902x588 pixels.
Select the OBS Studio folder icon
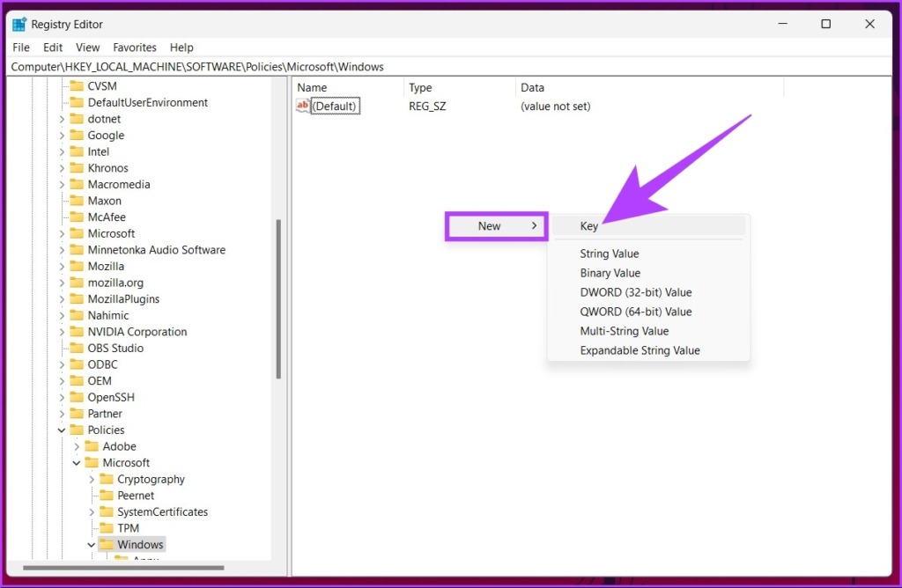[77, 349]
